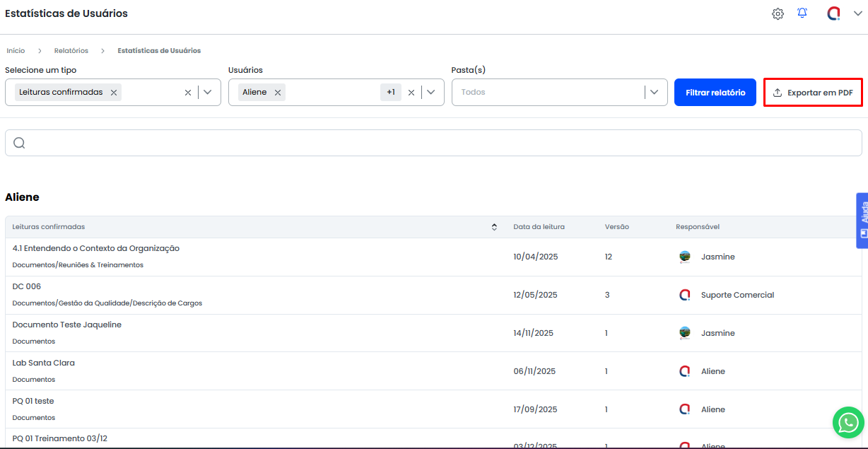868x449 pixels.
Task: Go to Início breadcrumb
Action: (x=16, y=51)
